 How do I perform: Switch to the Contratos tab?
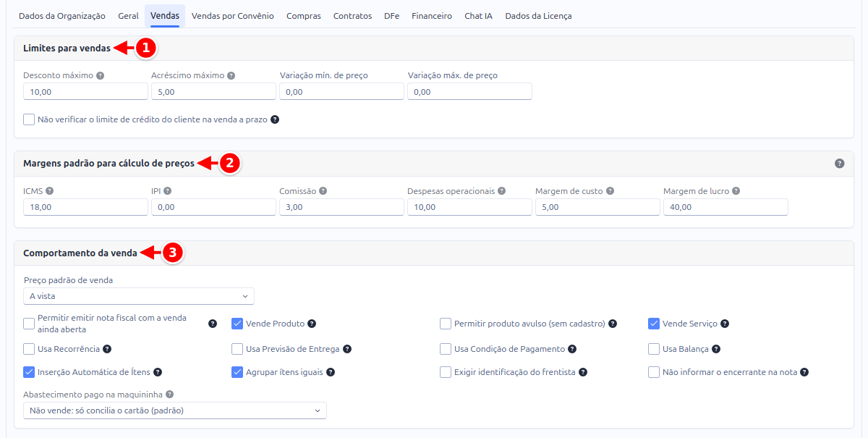click(353, 16)
